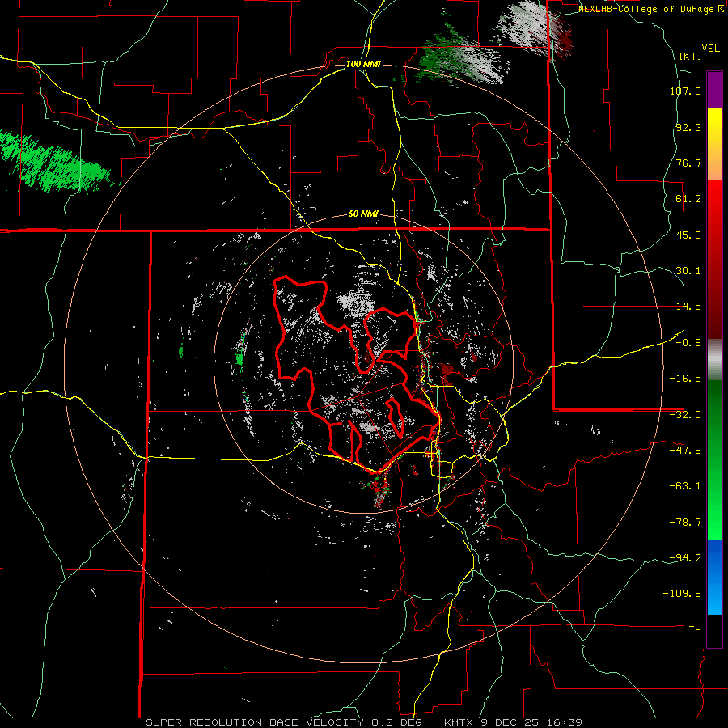Viewport: 728px width, 728px height.
Task: Select the 92.3 velocity scale value
Action: tap(688, 127)
